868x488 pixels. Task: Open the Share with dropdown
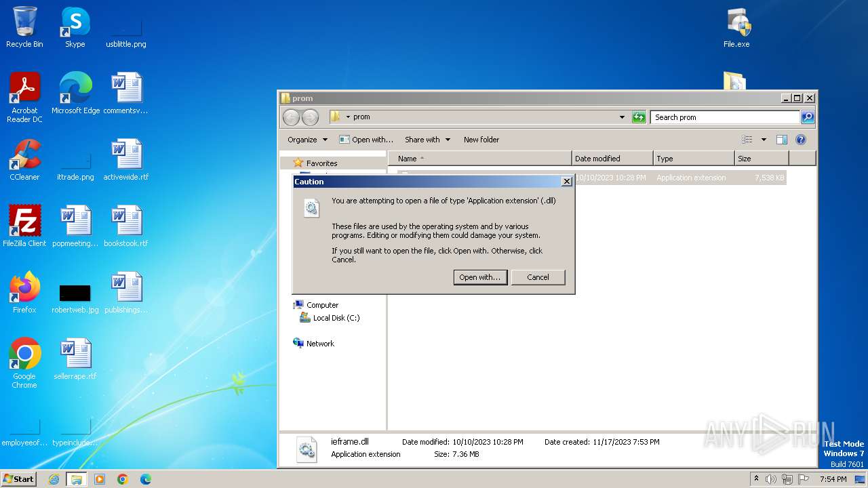(x=427, y=140)
